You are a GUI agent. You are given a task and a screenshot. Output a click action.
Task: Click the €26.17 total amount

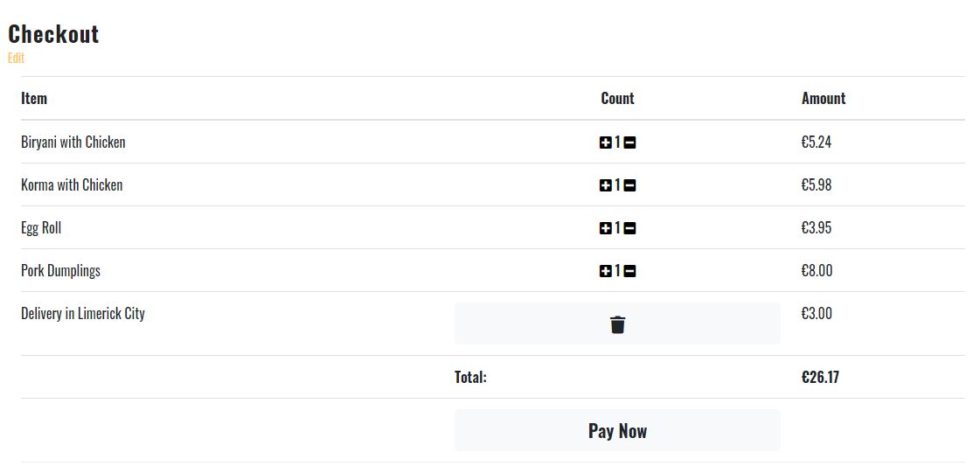coord(819,378)
